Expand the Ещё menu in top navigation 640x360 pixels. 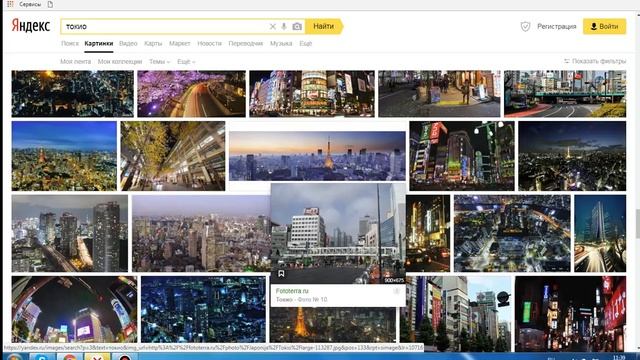click(306, 43)
